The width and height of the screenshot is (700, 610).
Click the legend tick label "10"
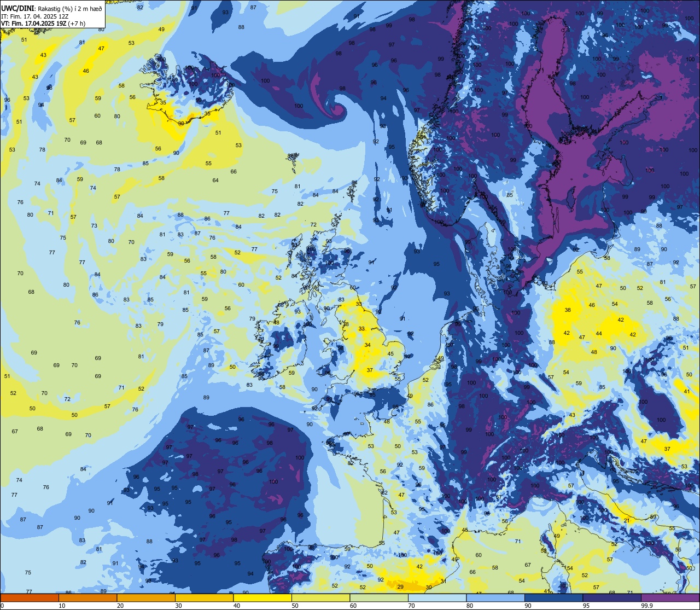62,606
